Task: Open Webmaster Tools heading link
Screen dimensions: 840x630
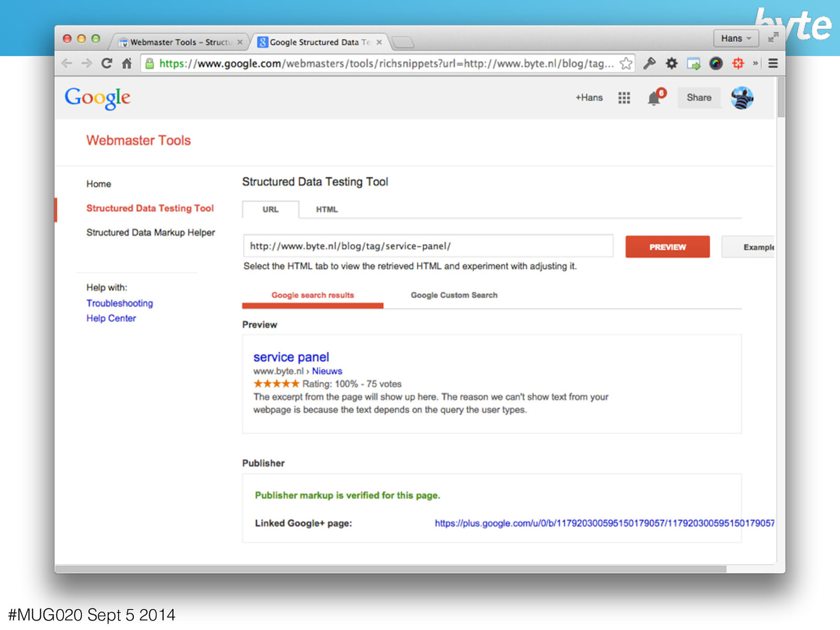Action: click(x=139, y=140)
